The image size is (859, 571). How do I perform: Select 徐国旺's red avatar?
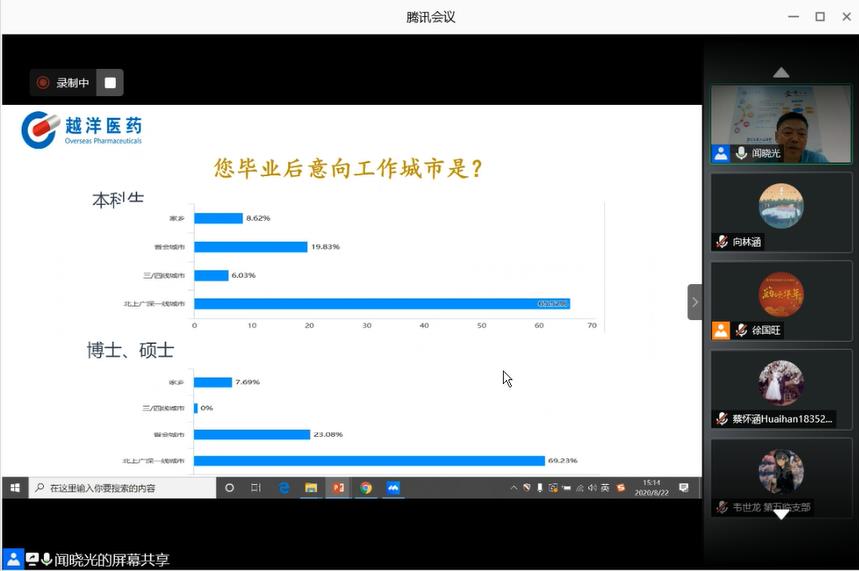(781, 294)
